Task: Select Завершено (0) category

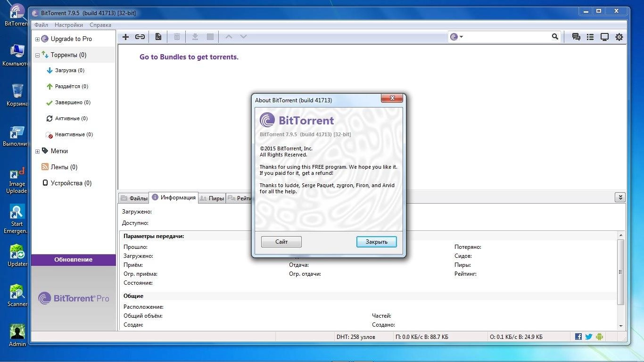Action: 72,103
